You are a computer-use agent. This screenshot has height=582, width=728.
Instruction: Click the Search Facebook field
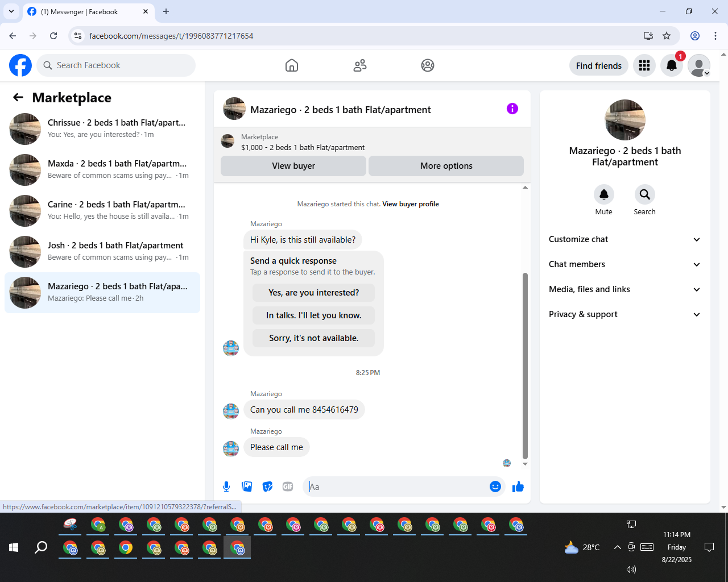pos(116,65)
